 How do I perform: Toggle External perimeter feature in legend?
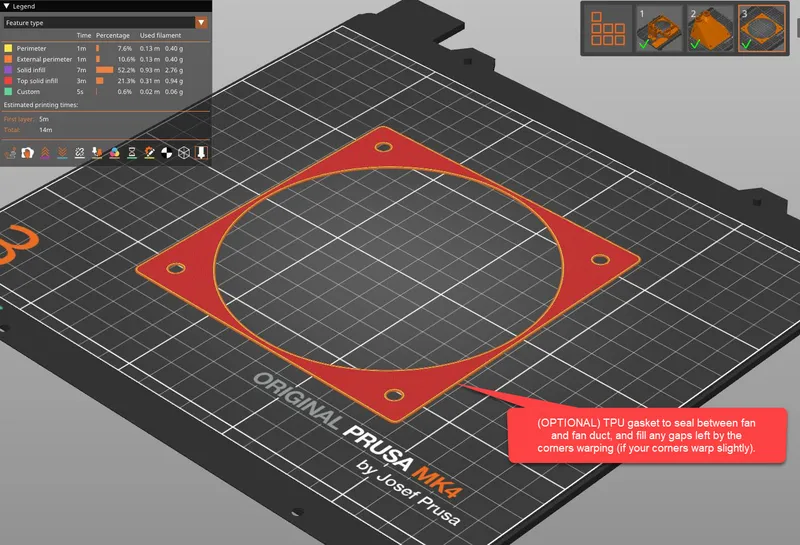click(x=44, y=59)
